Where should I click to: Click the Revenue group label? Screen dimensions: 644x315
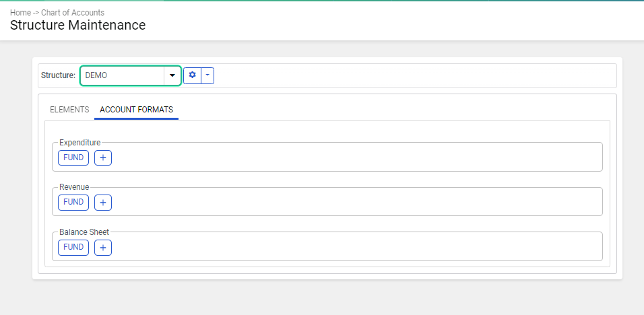point(74,187)
